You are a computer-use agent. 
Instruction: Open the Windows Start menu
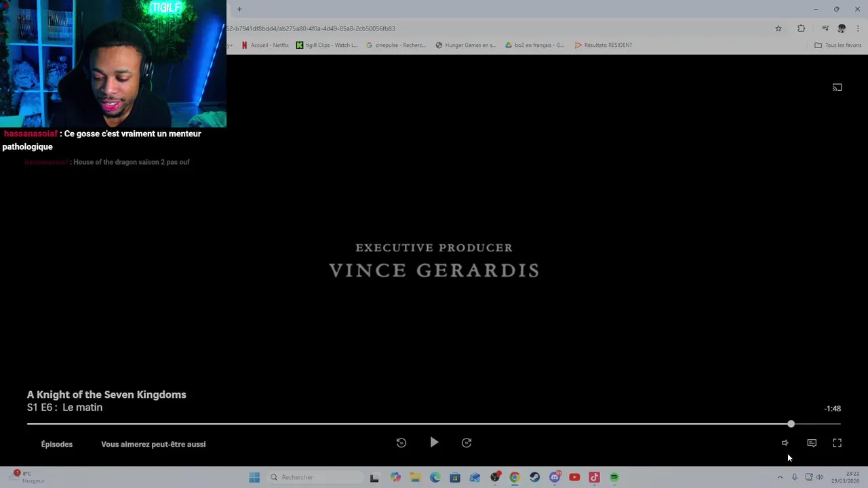(254, 477)
